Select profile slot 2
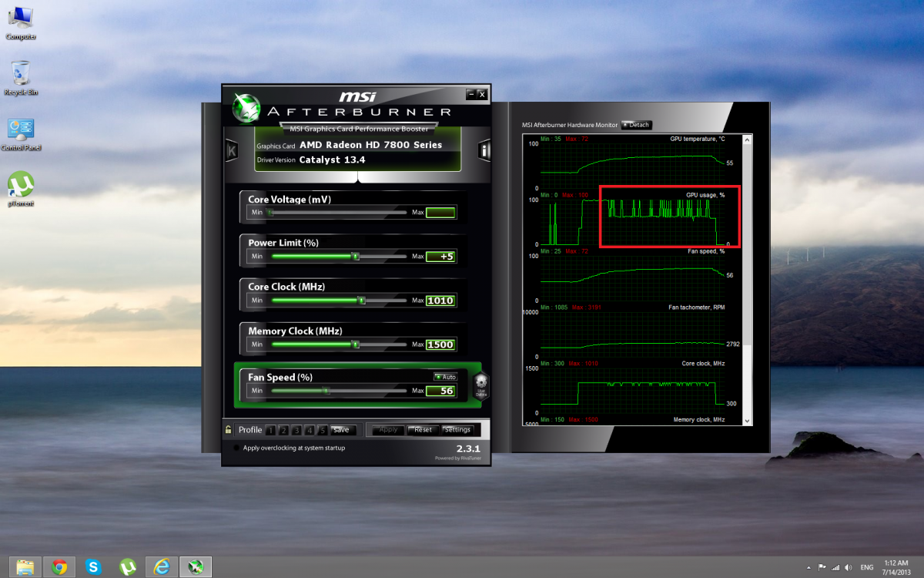 pyautogui.click(x=283, y=430)
